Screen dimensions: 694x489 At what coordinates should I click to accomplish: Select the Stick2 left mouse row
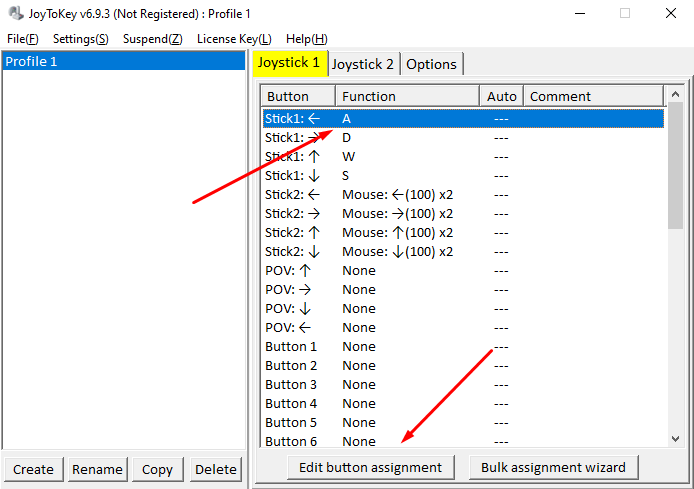[x=463, y=195]
